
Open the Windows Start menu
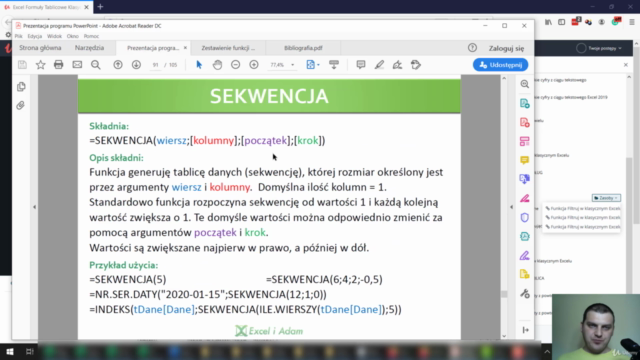(x=10, y=352)
